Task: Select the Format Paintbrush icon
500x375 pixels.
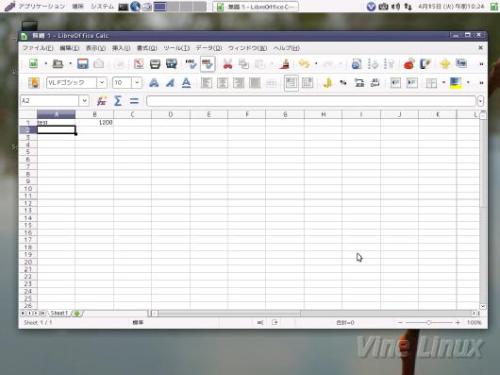Action: tap(284, 63)
